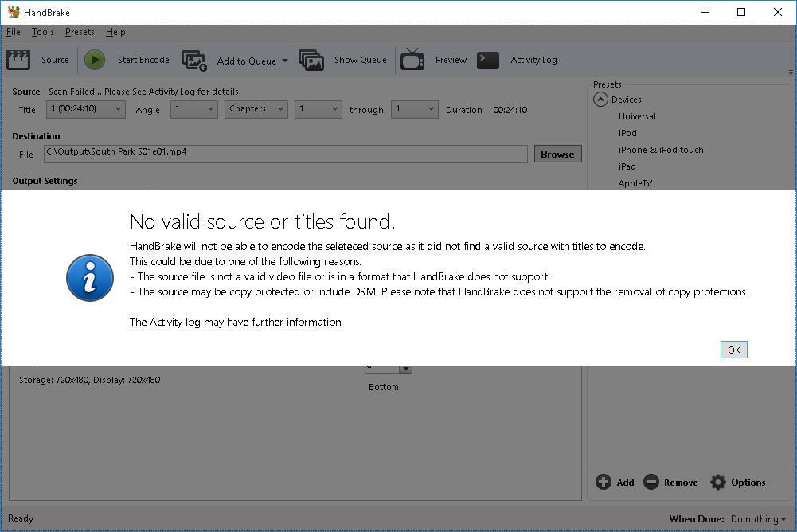Click OK to dismiss the dialog

click(x=733, y=350)
